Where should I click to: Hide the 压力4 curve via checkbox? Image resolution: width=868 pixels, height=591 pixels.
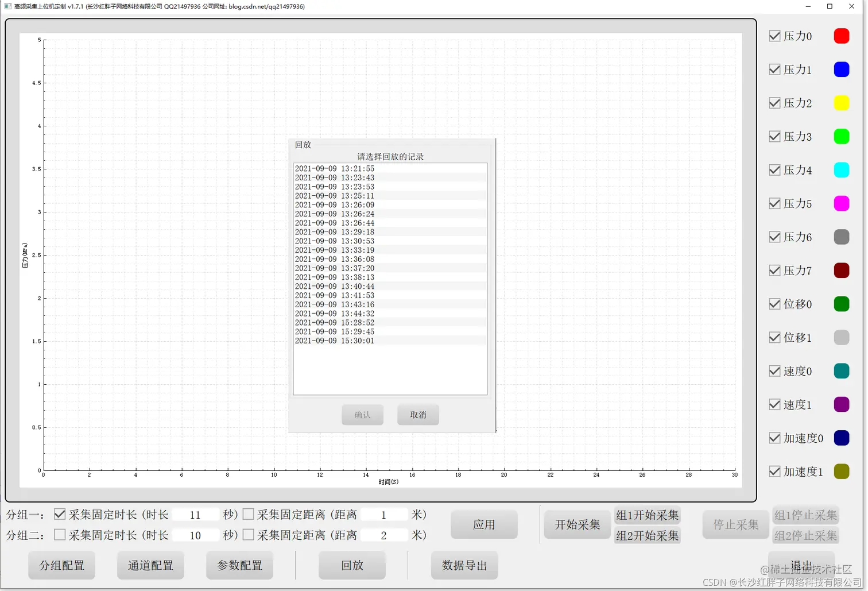coord(774,170)
